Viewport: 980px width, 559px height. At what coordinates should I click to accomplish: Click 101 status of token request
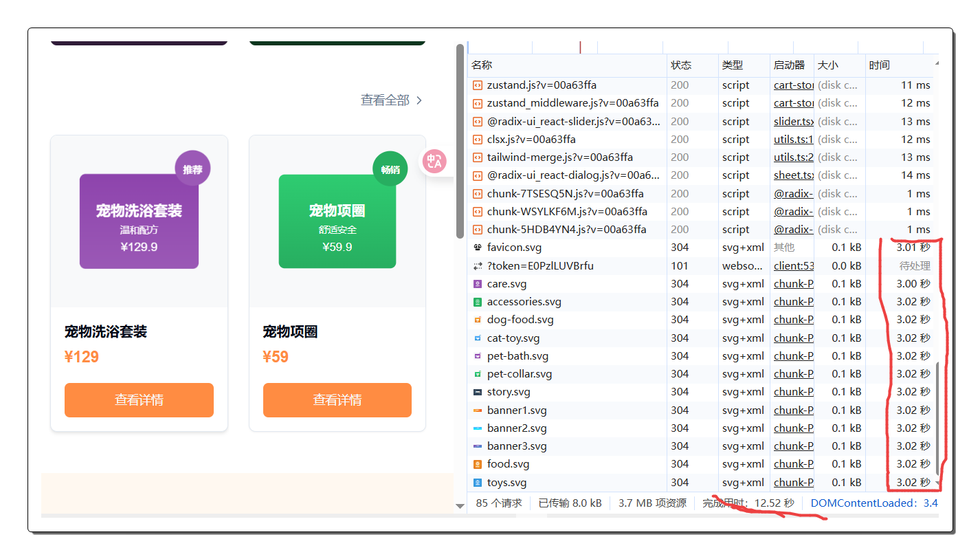680,265
